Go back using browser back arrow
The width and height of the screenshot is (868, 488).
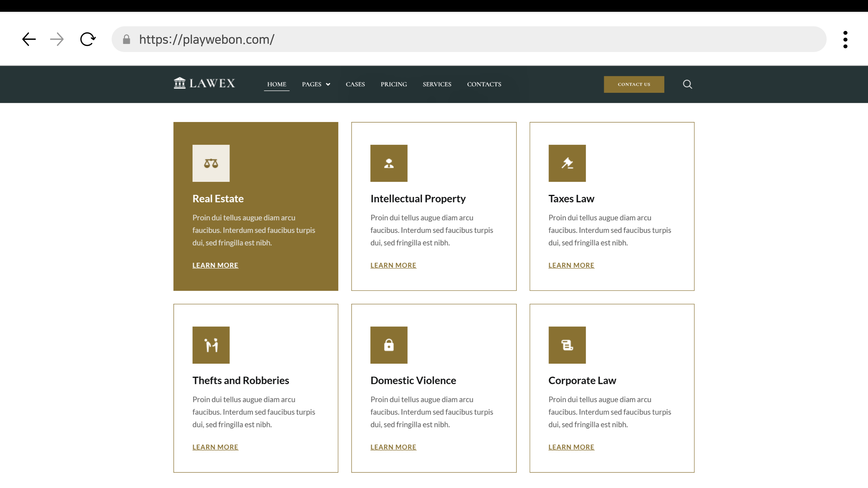coord(29,39)
